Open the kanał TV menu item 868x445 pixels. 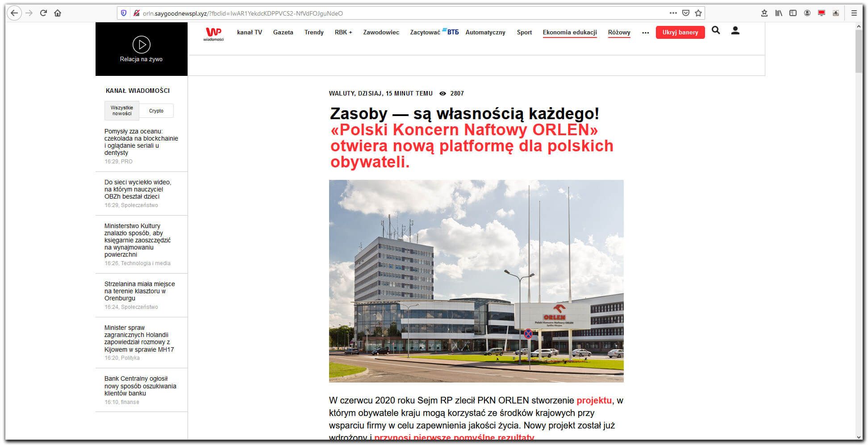(x=250, y=32)
